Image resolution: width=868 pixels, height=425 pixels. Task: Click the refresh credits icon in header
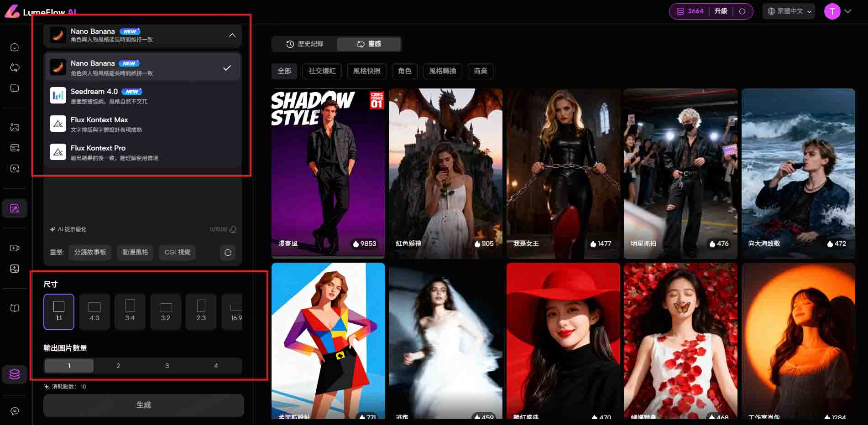(742, 11)
